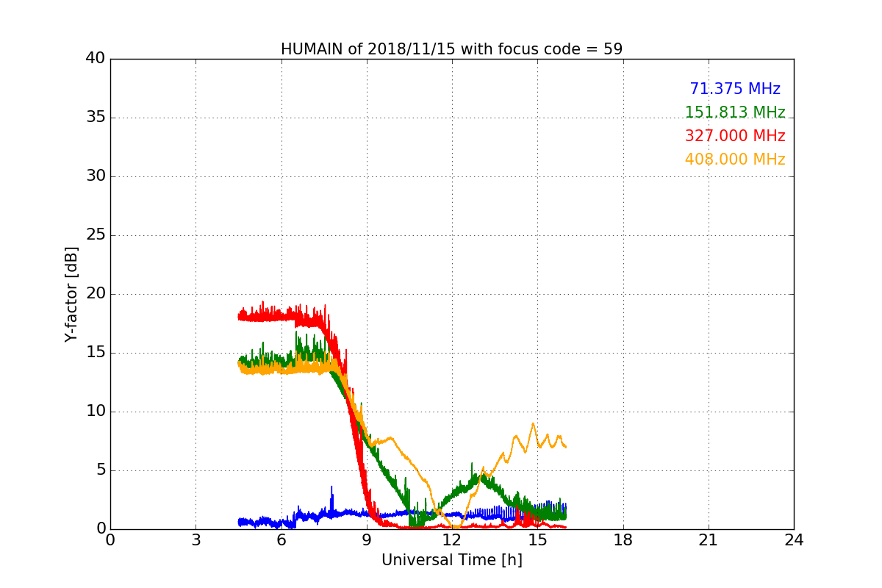The width and height of the screenshot is (882, 588).
Task: Select the orange 408.000 MHz legend label
Action: pyautogui.click(x=735, y=159)
